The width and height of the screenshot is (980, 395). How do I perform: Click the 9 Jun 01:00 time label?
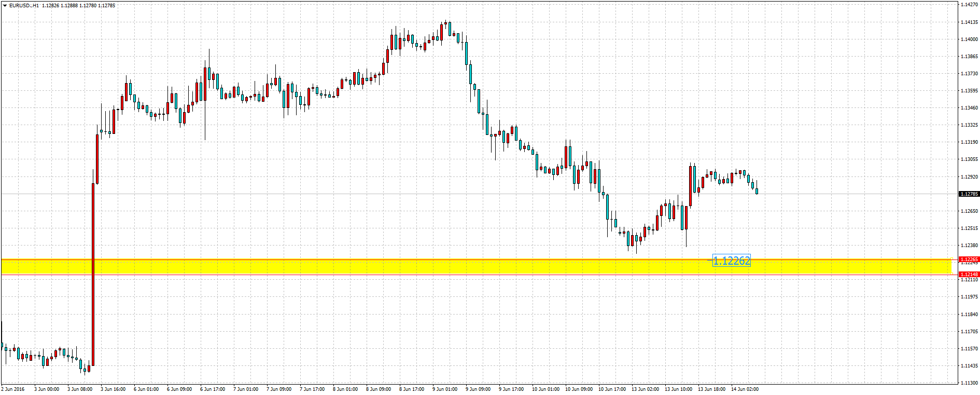(x=445, y=389)
